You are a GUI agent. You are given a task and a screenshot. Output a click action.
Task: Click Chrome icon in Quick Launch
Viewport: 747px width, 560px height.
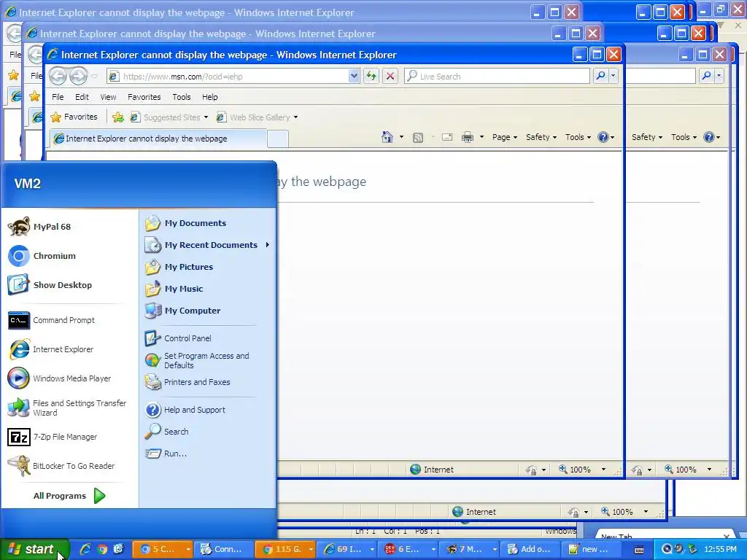point(102,549)
